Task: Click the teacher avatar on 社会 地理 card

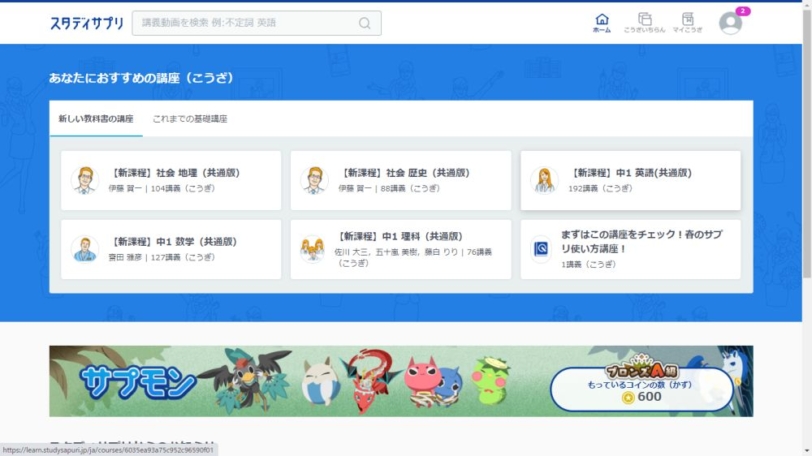Action: click(x=85, y=180)
